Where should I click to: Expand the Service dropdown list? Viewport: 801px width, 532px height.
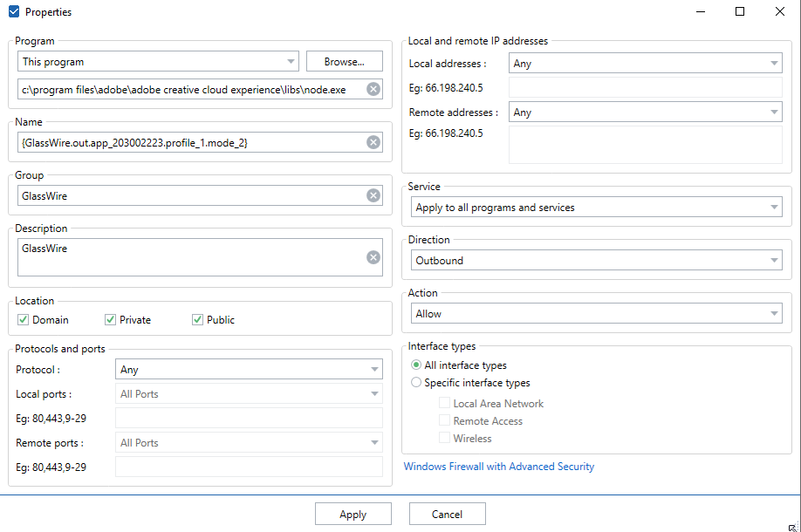tap(597, 208)
